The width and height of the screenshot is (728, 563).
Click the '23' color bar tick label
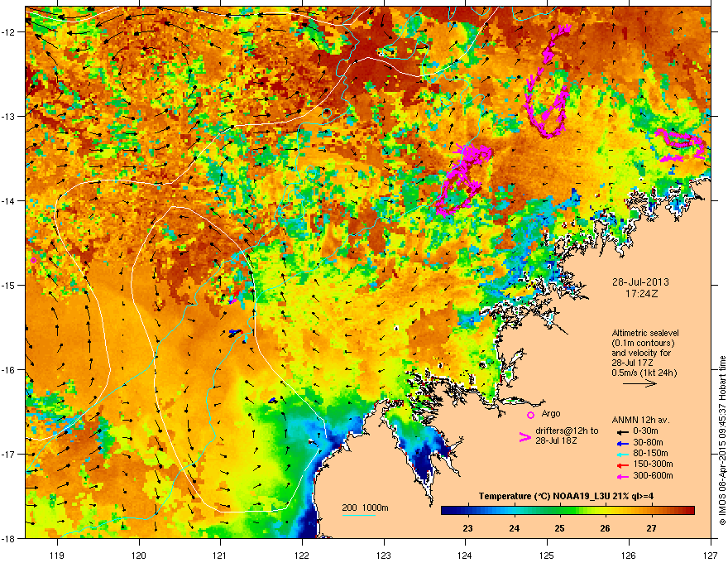[468, 528]
